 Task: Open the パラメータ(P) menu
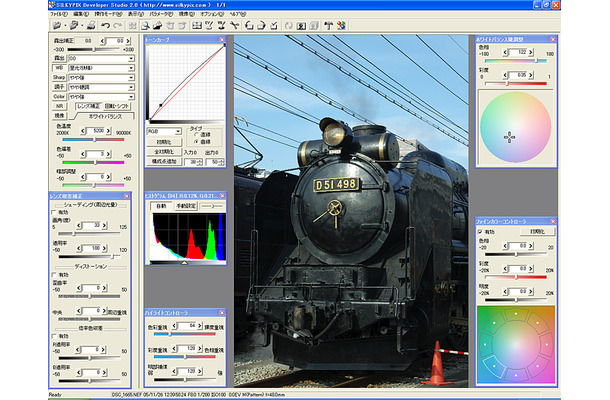click(161, 14)
